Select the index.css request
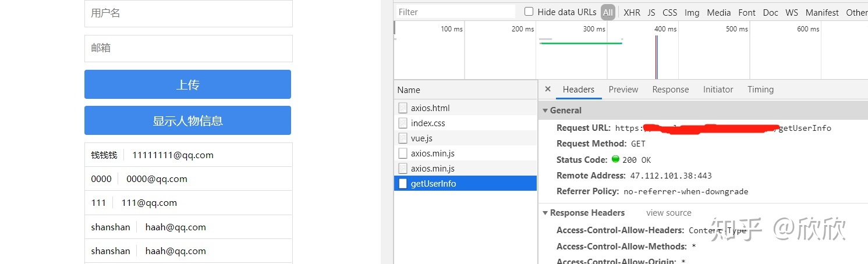This screenshot has width=868, height=264. point(465,123)
